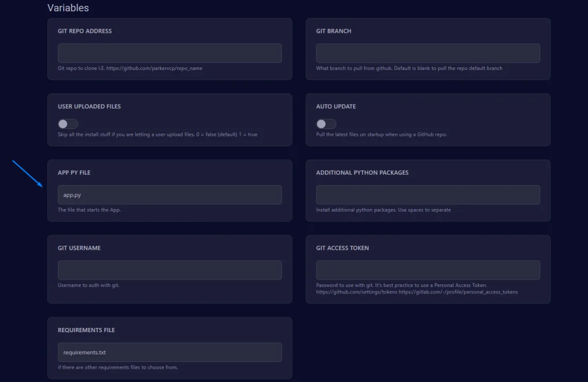Toggle the User Uploaded Files switch
Viewport: 588px width, 382px height.
click(x=68, y=124)
